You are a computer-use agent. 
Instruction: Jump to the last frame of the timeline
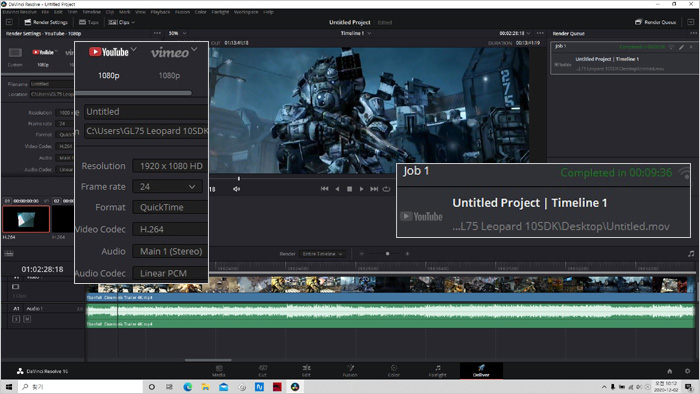coord(374,189)
